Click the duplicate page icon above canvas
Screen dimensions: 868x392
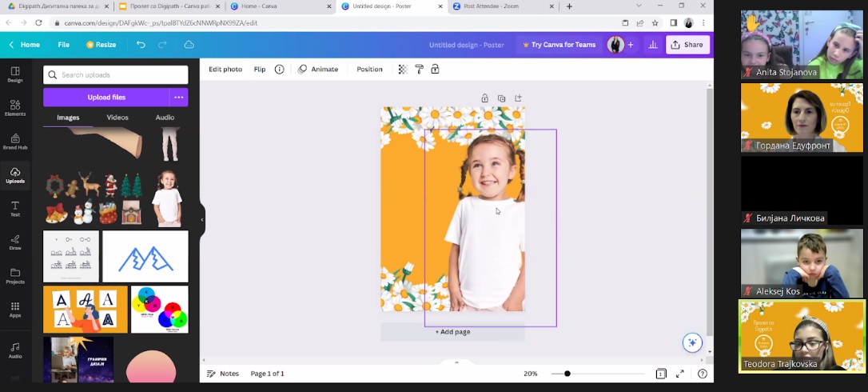501,98
